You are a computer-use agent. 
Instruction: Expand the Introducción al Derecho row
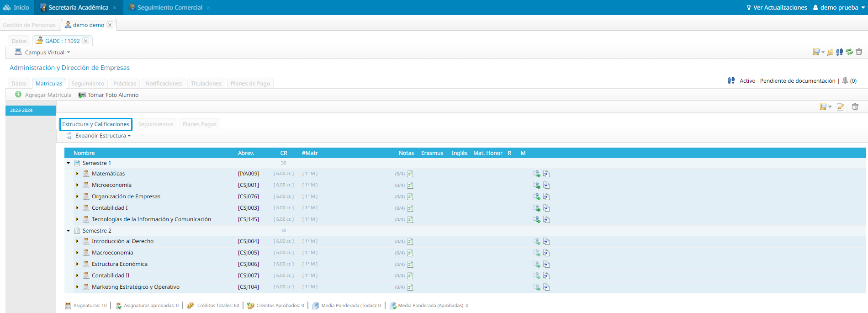point(77,241)
